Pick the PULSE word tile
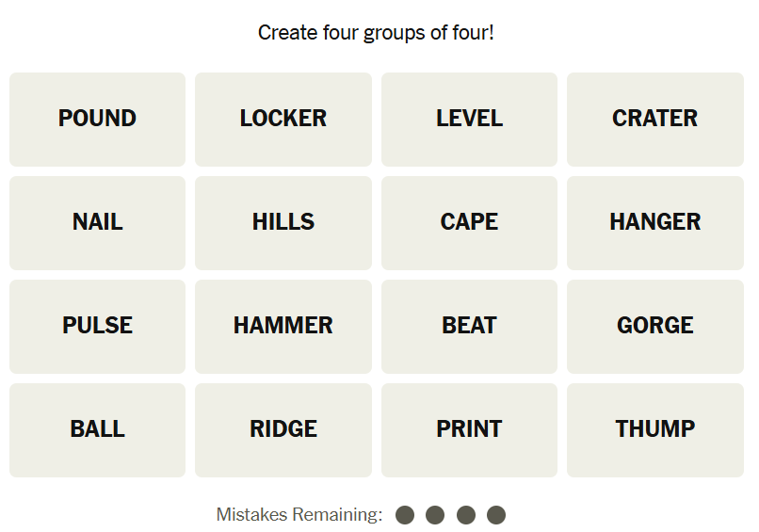 click(x=97, y=326)
